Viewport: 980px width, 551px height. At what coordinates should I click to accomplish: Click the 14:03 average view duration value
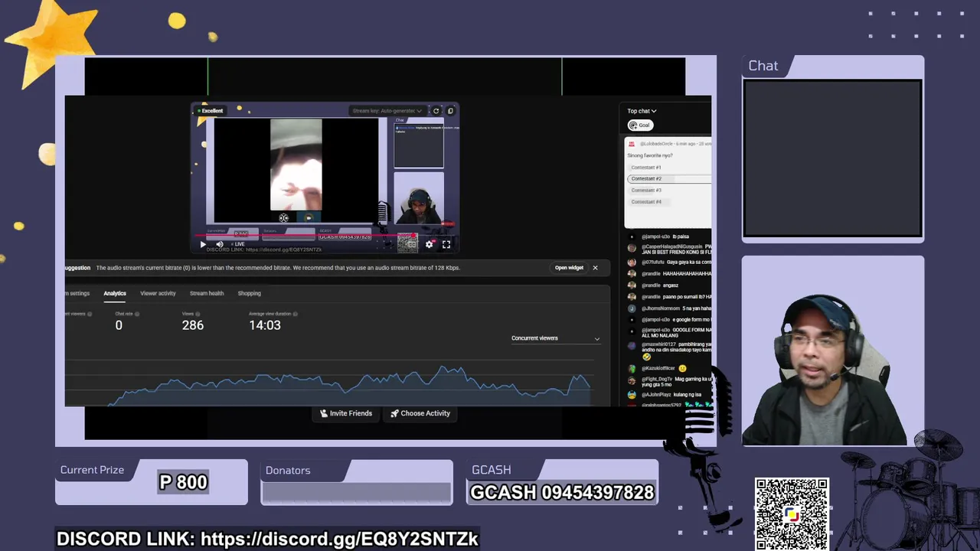(265, 325)
